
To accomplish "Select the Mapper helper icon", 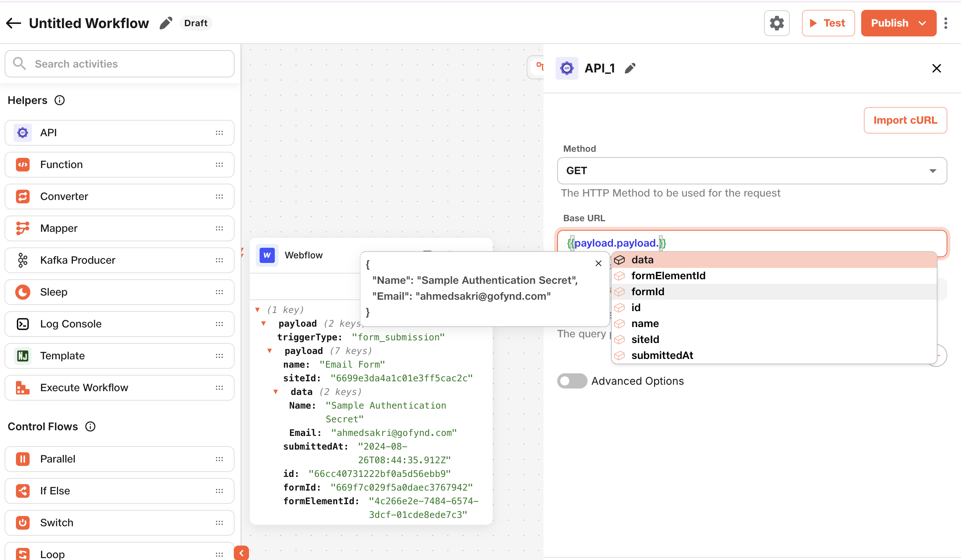I will point(23,228).
